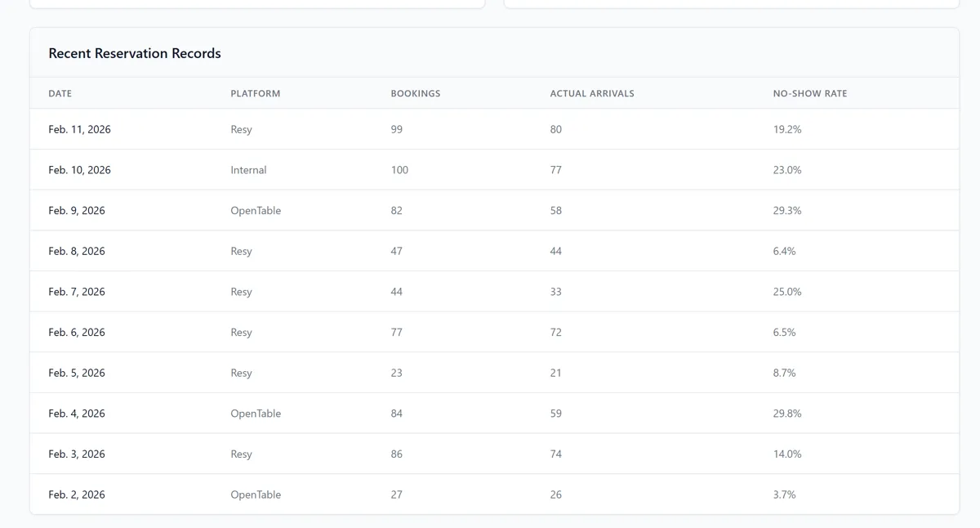Click OpenTable in the Feb. 9 row
The width and height of the screenshot is (980, 528).
pos(255,210)
